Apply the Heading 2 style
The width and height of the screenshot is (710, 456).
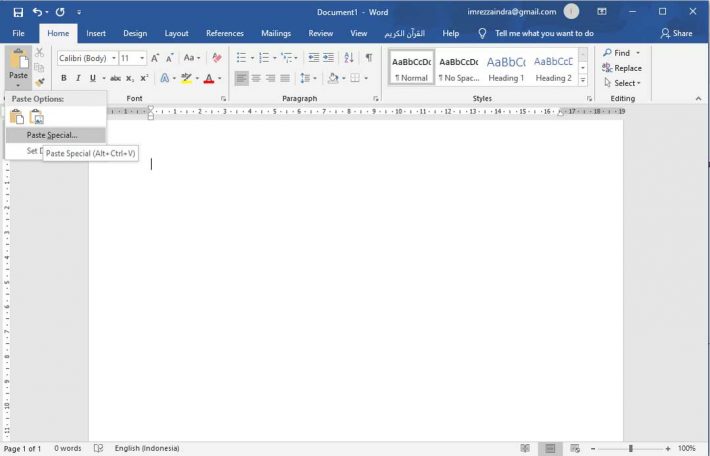coord(553,67)
